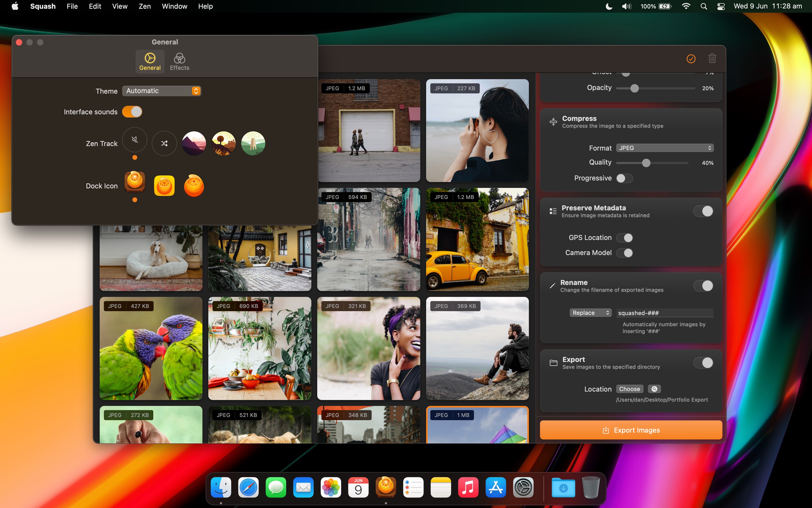The image size is (812, 508).
Task: Toggle the Export directory switch
Action: click(x=703, y=363)
